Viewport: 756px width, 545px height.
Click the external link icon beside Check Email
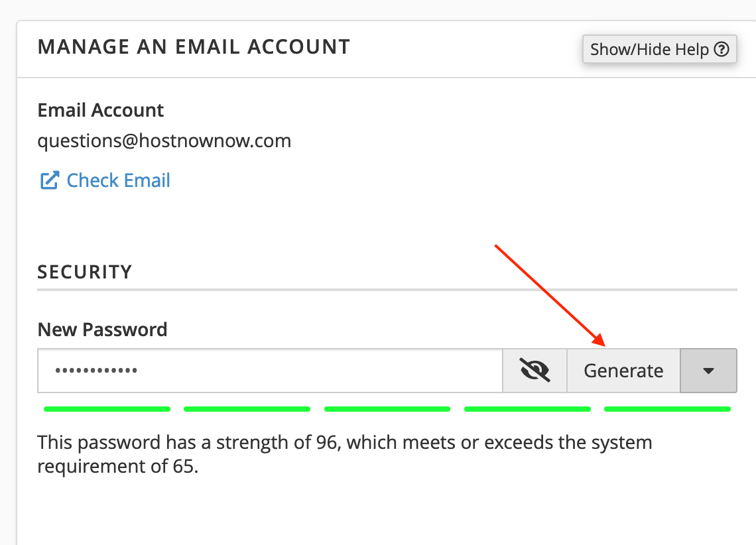[49, 180]
